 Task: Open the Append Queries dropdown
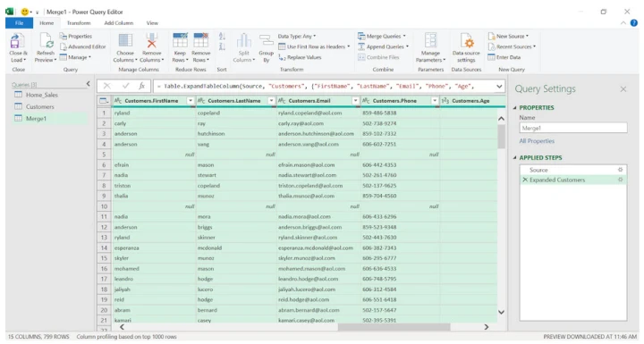point(383,46)
